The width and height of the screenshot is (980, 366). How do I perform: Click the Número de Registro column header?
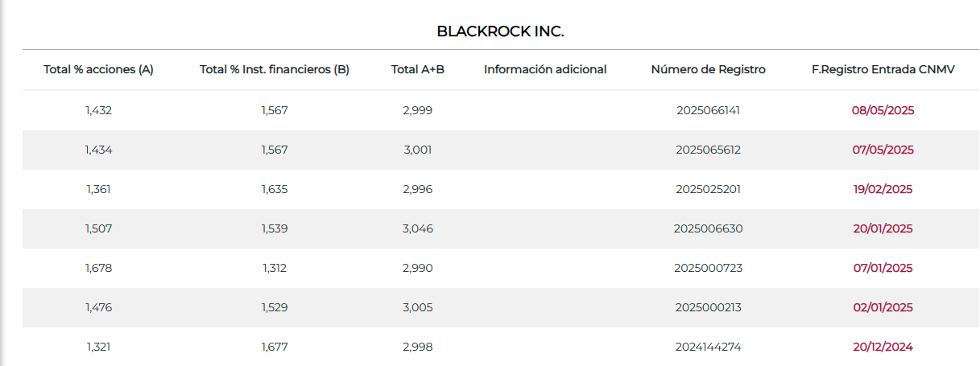tap(709, 70)
